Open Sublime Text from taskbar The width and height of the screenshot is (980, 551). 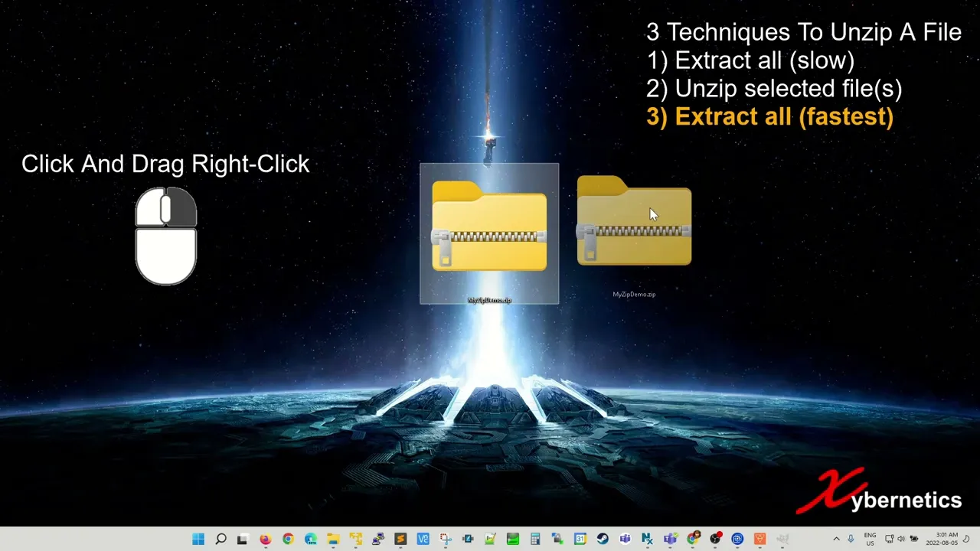400,539
